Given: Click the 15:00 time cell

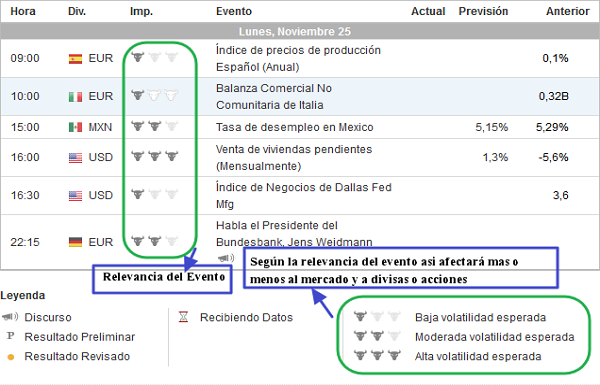Looking at the screenshot, I should pyautogui.click(x=25, y=127).
